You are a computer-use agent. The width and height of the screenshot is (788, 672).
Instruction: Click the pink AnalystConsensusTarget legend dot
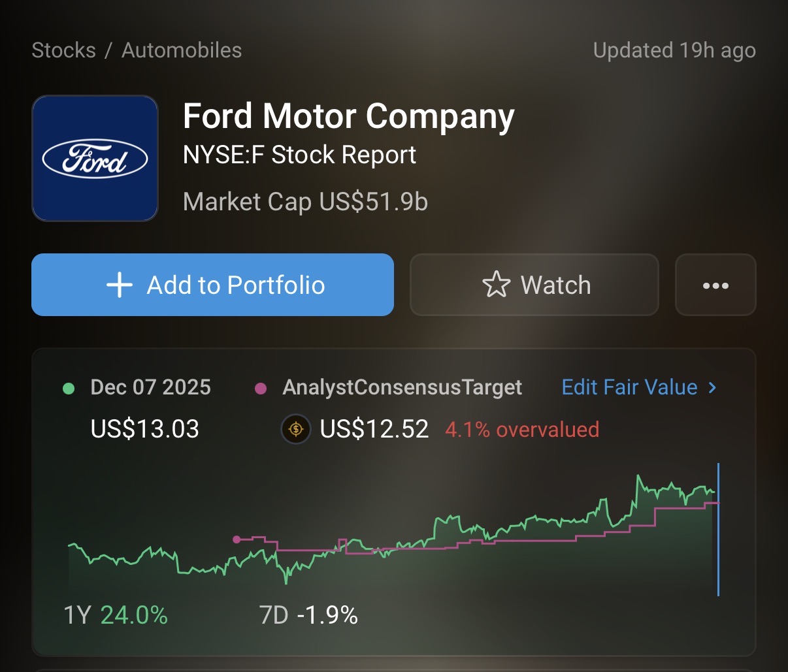tap(260, 389)
